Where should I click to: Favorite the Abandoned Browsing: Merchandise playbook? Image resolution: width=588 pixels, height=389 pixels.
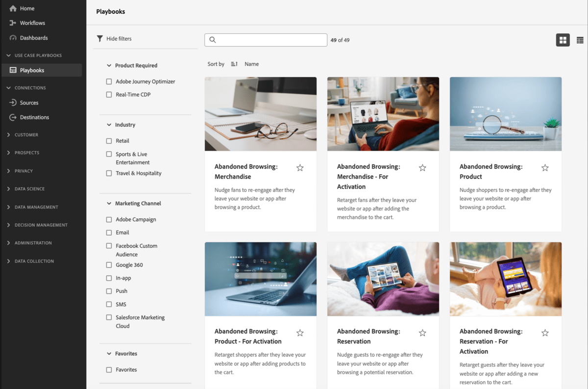[x=300, y=167]
